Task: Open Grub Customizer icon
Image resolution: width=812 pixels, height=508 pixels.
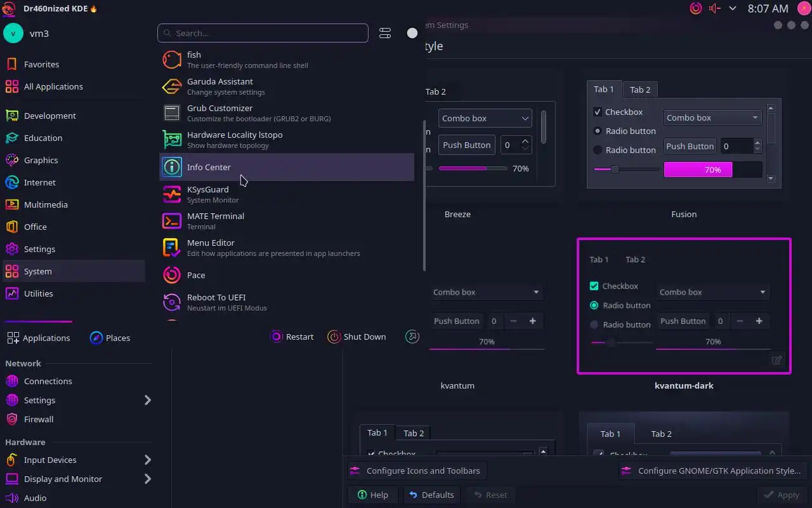Action: coord(172,113)
